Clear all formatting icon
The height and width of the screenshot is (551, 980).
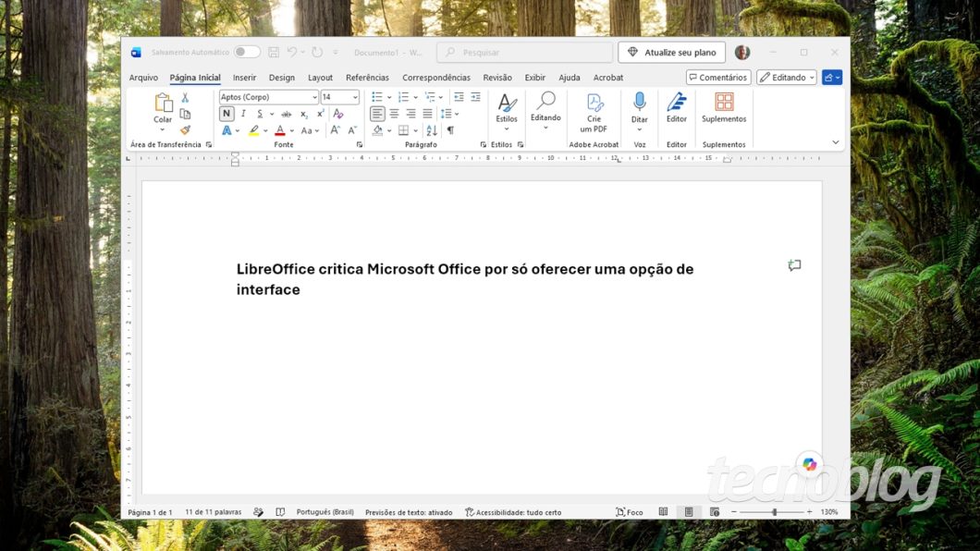click(338, 114)
